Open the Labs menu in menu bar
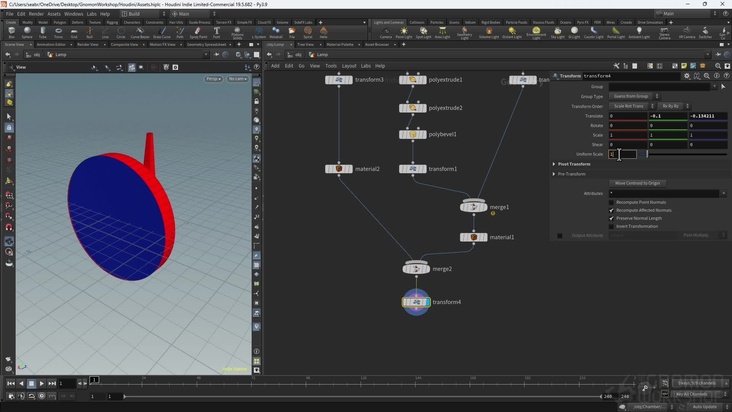The image size is (732, 412). [92, 14]
